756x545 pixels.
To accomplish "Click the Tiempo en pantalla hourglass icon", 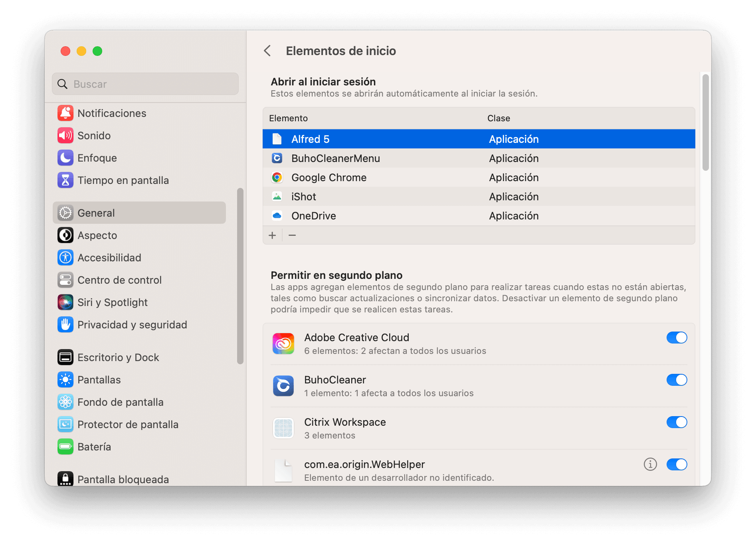I will pos(65,180).
